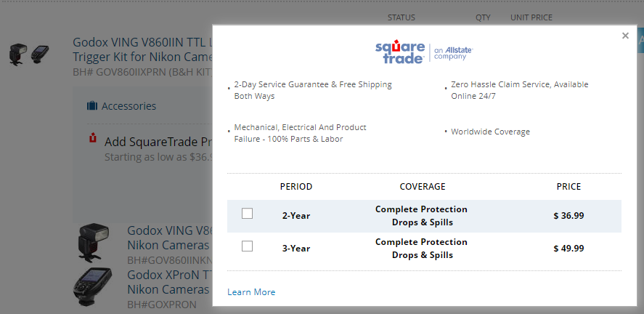
Task: Click the SquareTrade logo in the popup
Action: click(x=400, y=52)
